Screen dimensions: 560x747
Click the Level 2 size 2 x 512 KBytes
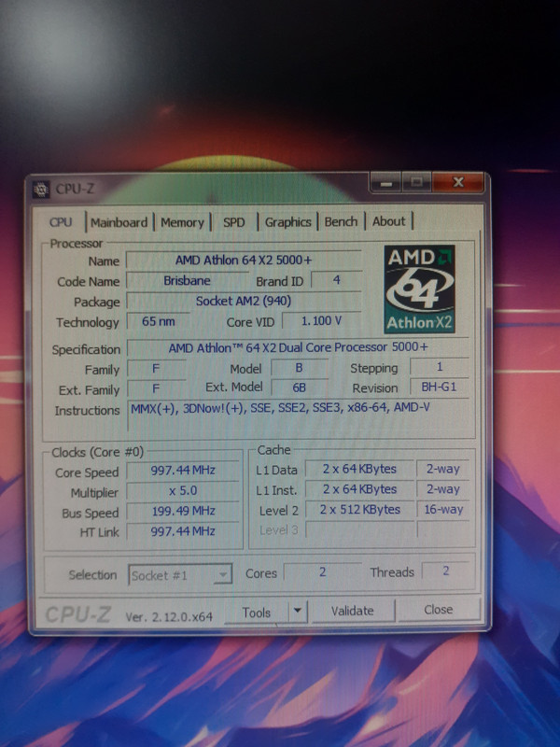tap(359, 510)
